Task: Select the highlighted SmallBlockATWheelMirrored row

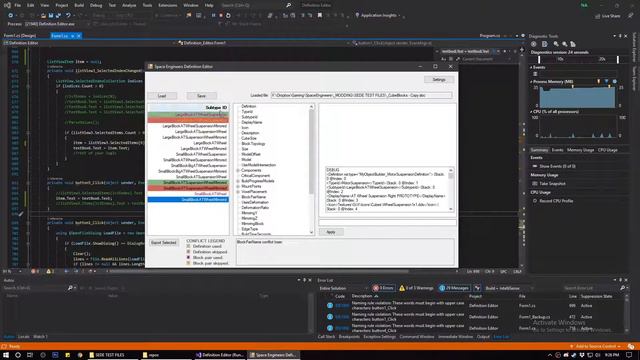Action: click(188, 200)
